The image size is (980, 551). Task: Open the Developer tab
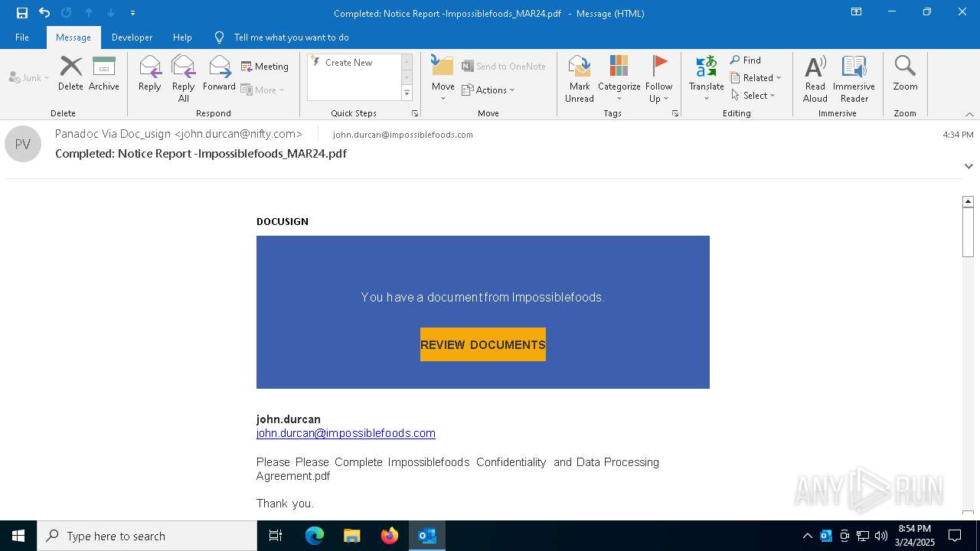pyautogui.click(x=132, y=37)
